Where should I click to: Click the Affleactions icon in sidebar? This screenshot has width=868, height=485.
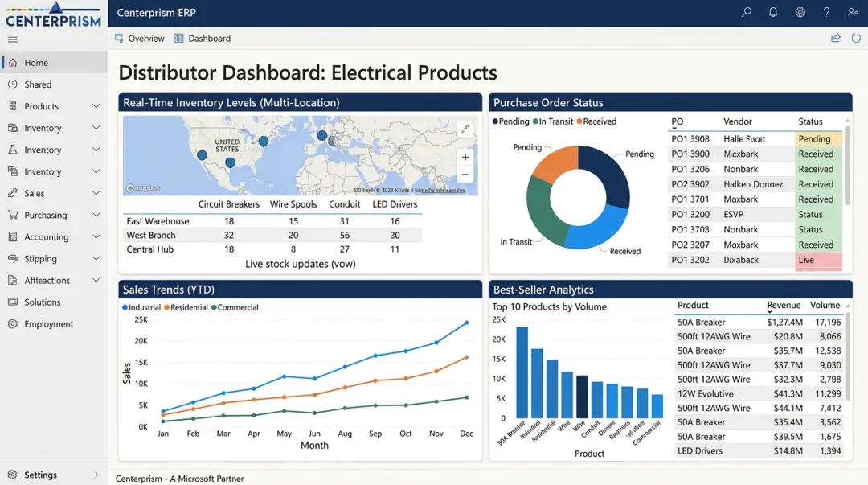(x=13, y=280)
